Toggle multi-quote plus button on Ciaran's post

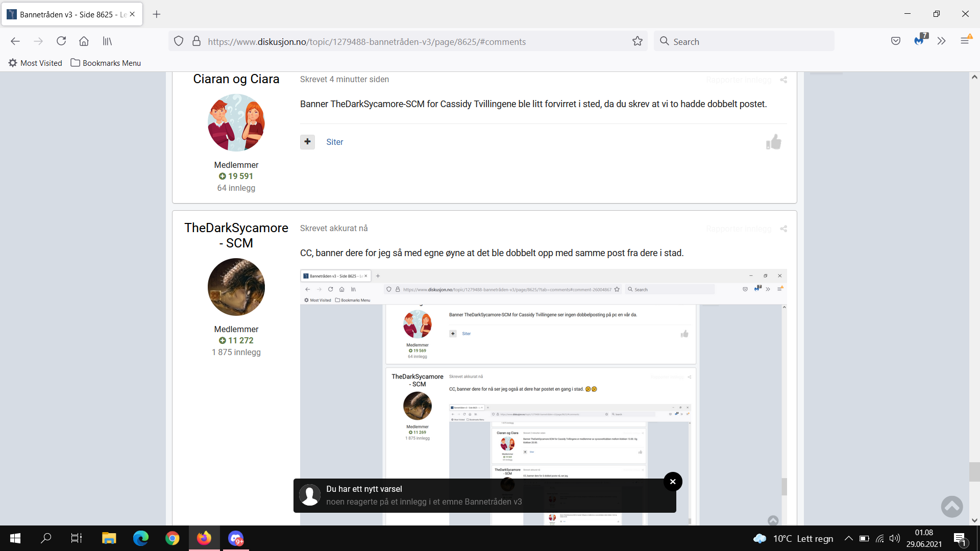[x=307, y=142]
